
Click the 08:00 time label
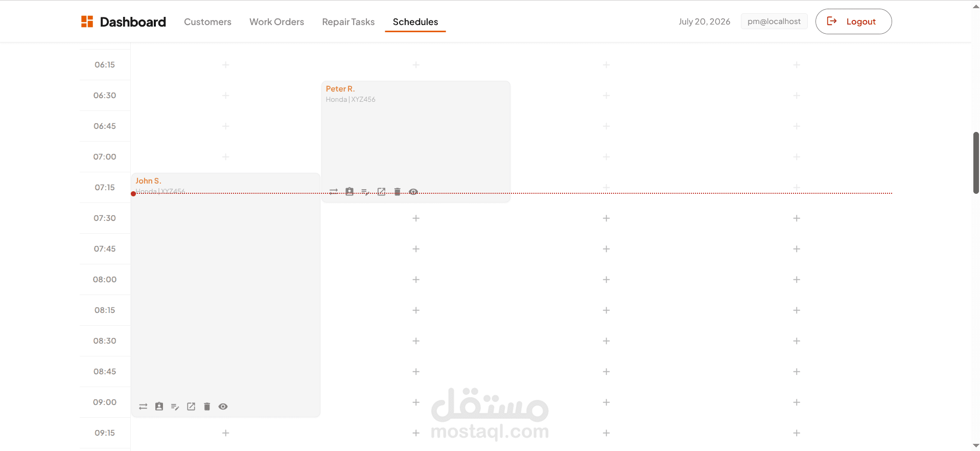click(105, 280)
